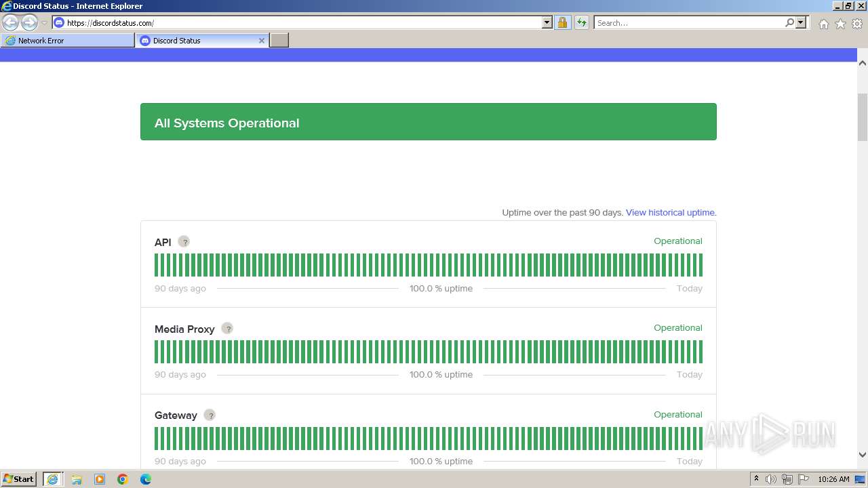Screen dimensions: 868x488
Task: Open the Home page icon
Action: point(823,24)
